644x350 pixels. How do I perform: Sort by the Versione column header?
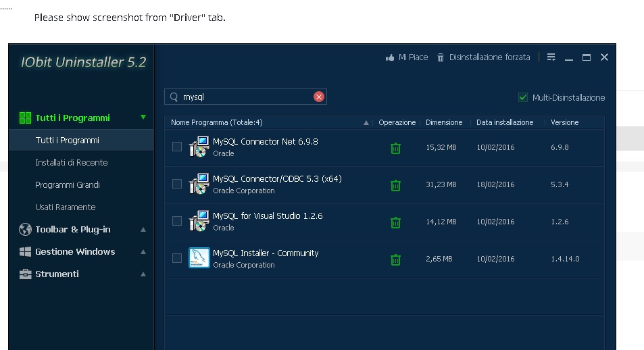point(565,122)
